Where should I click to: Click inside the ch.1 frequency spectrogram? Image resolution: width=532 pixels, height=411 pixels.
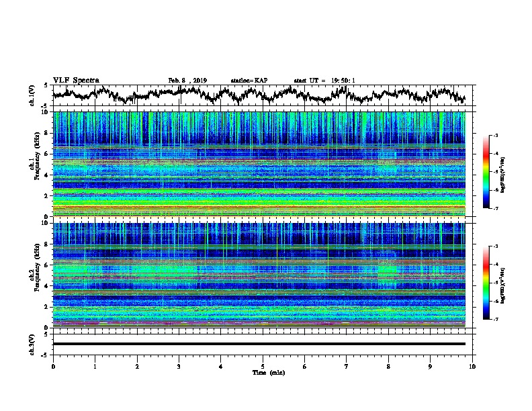coord(259,164)
